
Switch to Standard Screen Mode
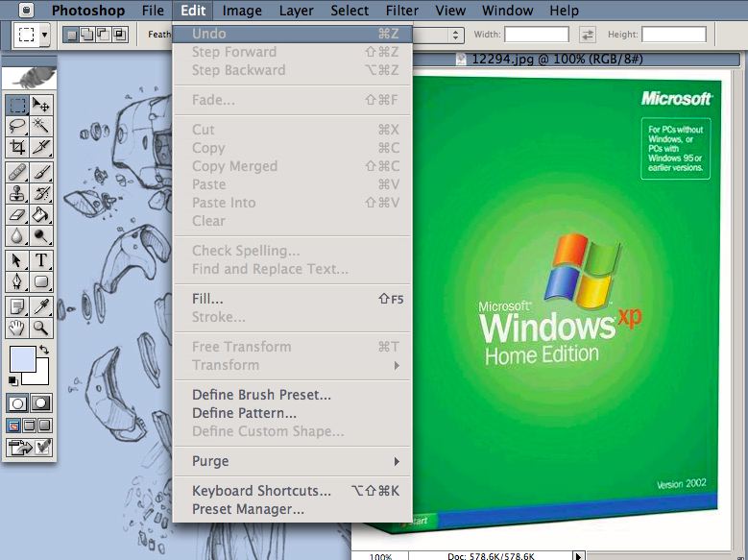tap(13, 426)
